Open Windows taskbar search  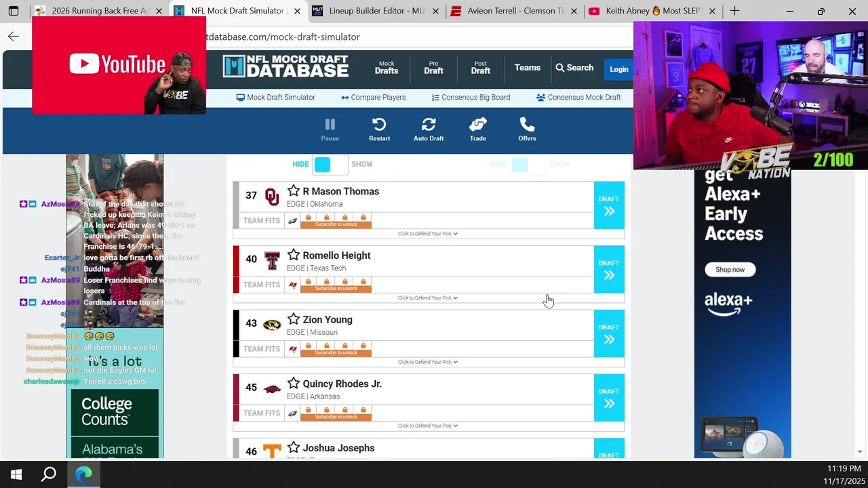(49, 474)
